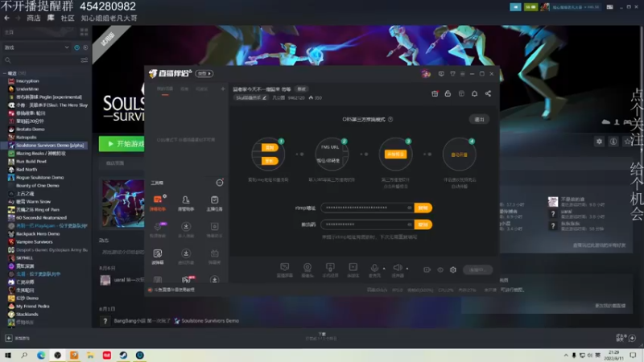Click the unlock padlock icon in streaming header
The height and width of the screenshot is (362, 644).
pos(448,93)
